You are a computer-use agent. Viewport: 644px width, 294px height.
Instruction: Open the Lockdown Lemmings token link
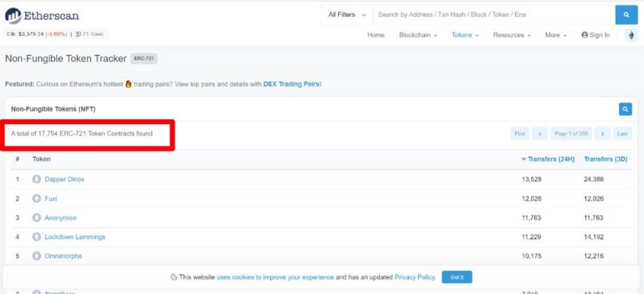coord(75,237)
